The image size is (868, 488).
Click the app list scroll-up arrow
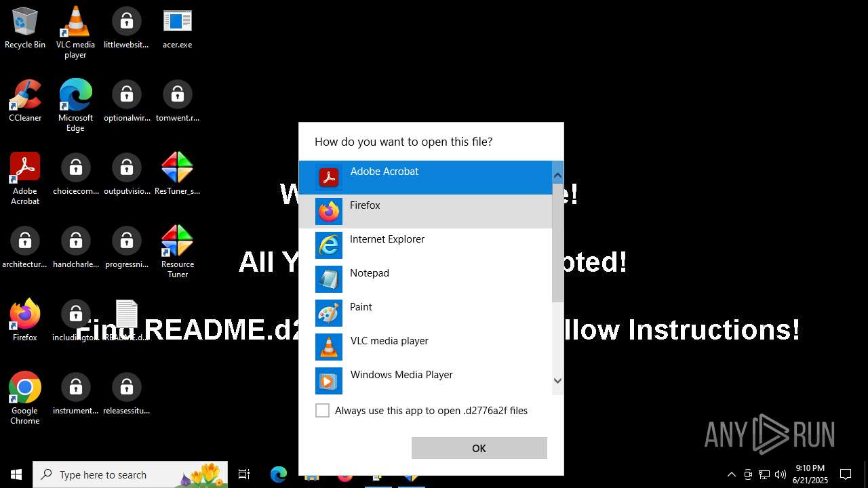557,176
